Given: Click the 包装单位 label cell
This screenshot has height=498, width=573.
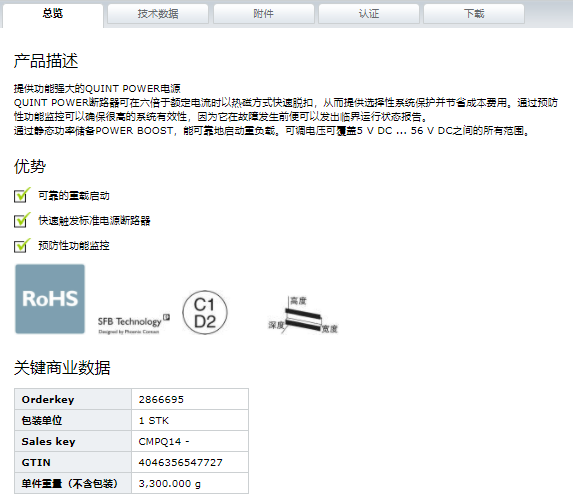Looking at the screenshot, I should click(x=73, y=420).
